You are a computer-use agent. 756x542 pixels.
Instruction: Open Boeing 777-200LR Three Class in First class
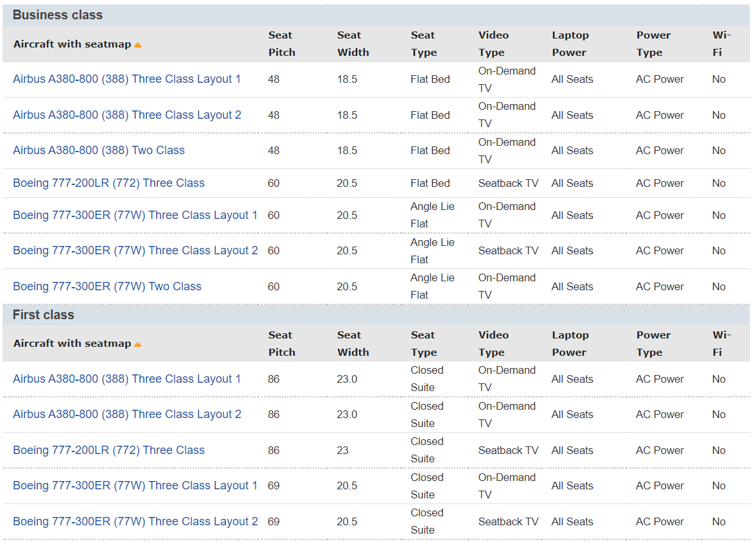109,450
